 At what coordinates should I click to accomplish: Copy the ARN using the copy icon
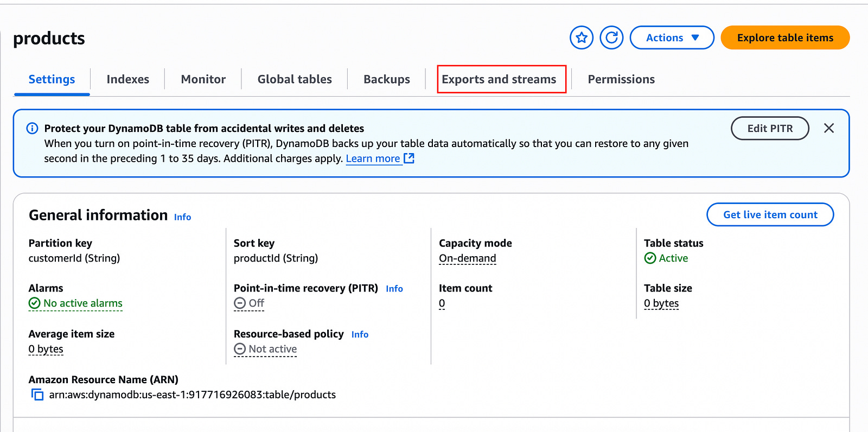(37, 395)
